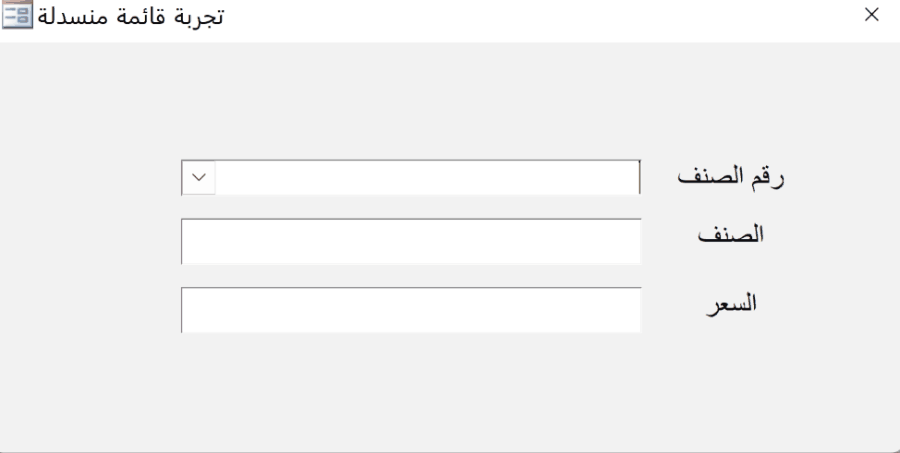Select the combo box text area beside رقم الصنف
900x453 pixels.
coord(427,177)
